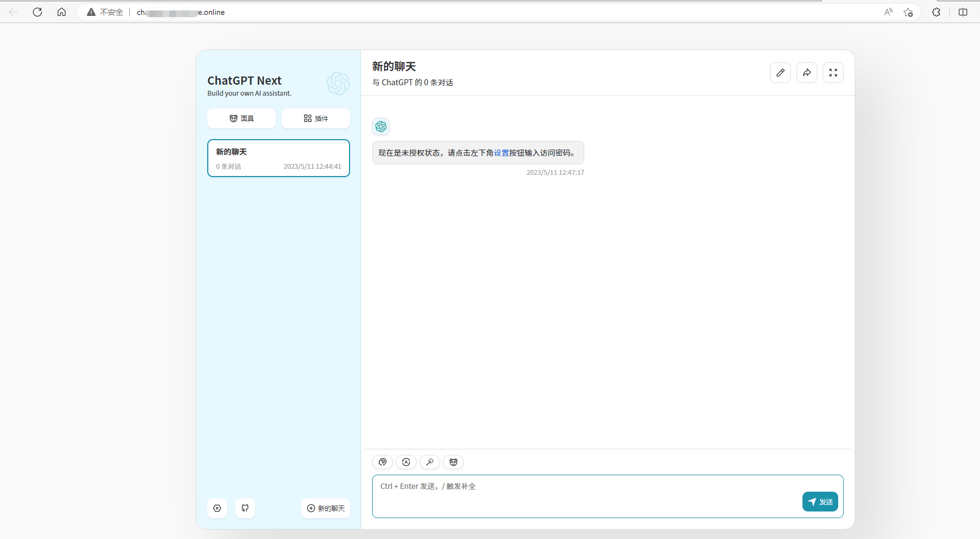Click the ChatGPT avatar icon in chat
The height and width of the screenshot is (539, 980).
click(x=381, y=127)
